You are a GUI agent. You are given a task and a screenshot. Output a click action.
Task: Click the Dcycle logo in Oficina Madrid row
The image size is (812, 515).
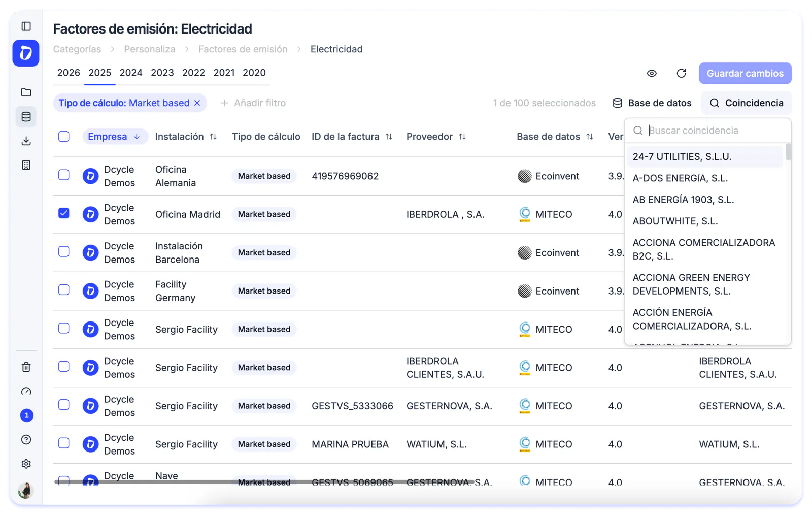pos(90,214)
